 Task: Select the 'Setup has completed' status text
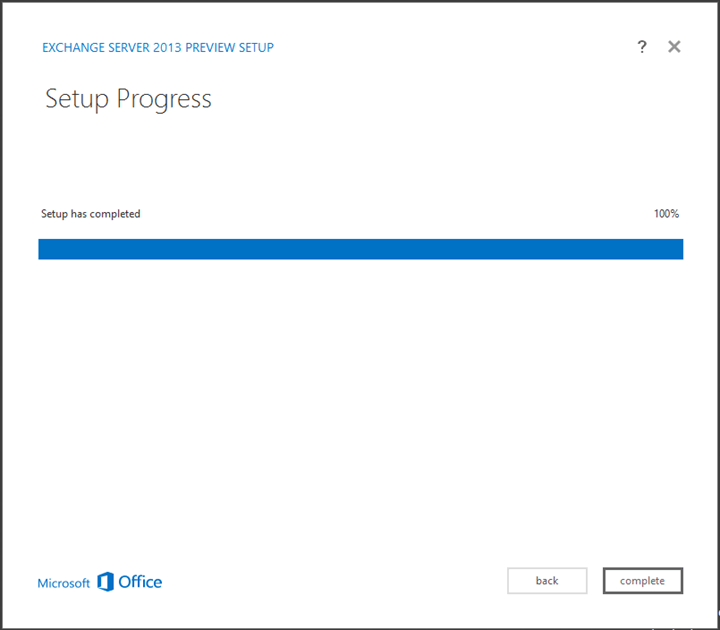[x=90, y=214]
